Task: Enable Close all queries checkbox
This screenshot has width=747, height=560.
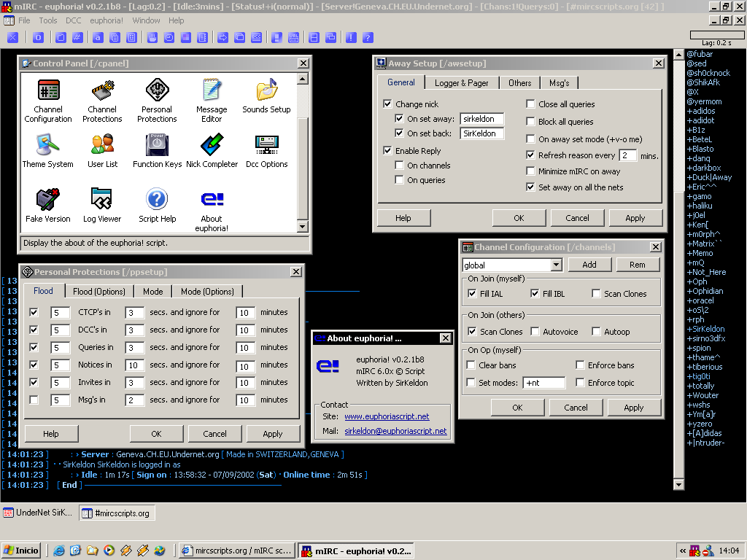Action: (x=530, y=104)
